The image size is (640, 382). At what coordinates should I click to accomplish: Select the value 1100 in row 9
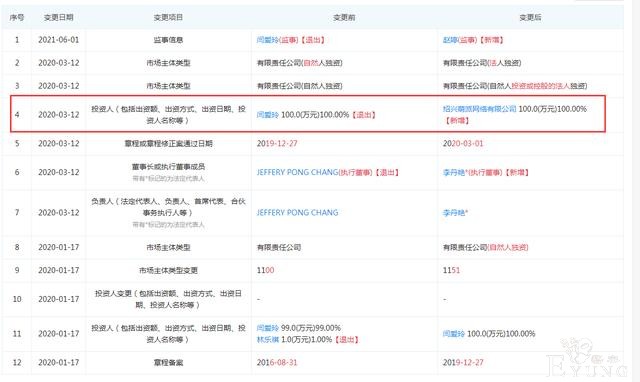[265, 270]
